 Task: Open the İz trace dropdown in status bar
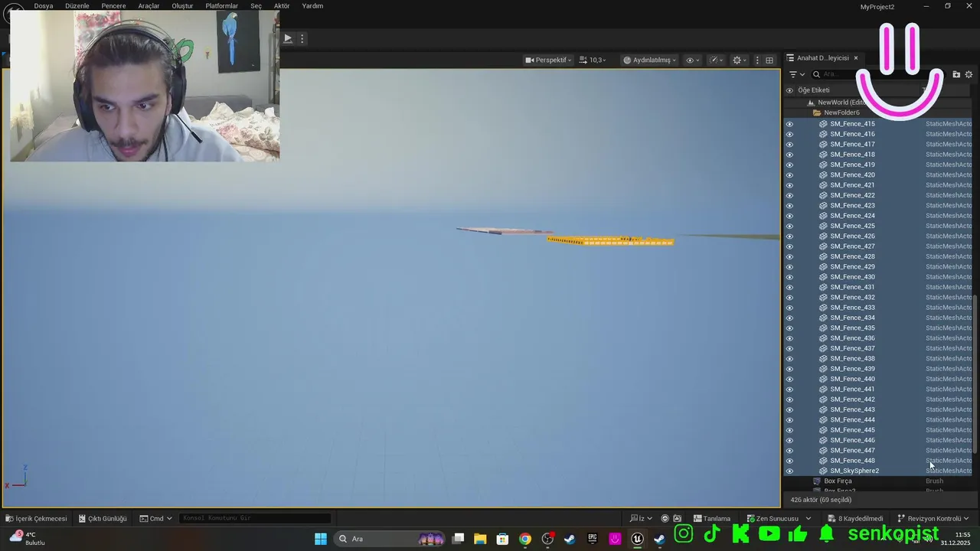[642, 518]
